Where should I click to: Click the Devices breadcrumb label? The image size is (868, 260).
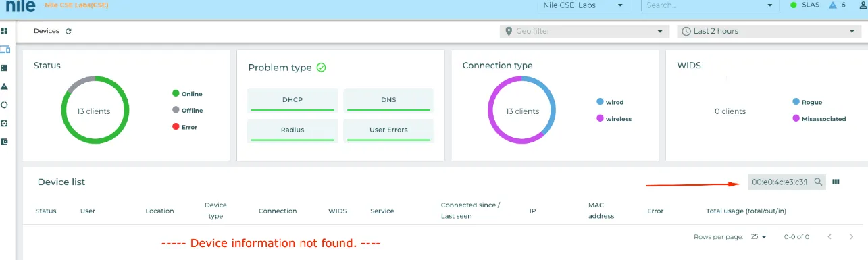click(47, 31)
